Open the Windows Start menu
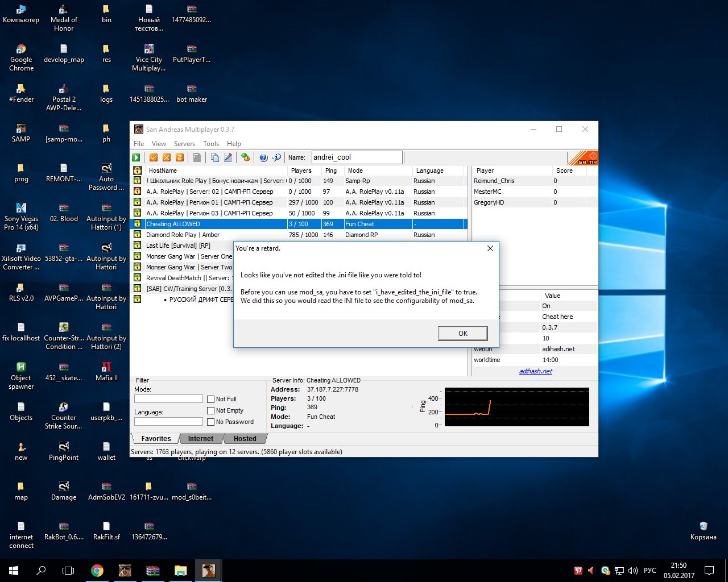 (14, 571)
